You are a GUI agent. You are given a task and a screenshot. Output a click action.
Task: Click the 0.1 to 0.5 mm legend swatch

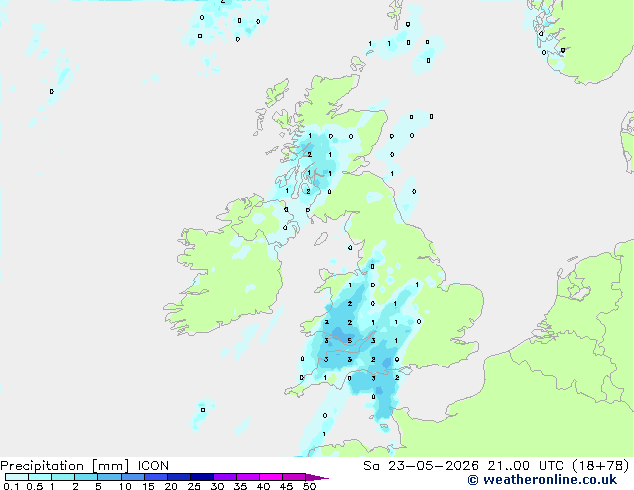[x=17, y=477]
